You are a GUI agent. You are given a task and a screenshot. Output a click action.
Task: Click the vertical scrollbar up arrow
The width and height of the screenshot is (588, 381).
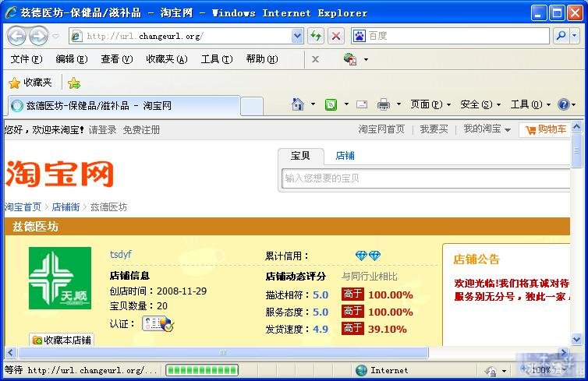[x=576, y=127]
